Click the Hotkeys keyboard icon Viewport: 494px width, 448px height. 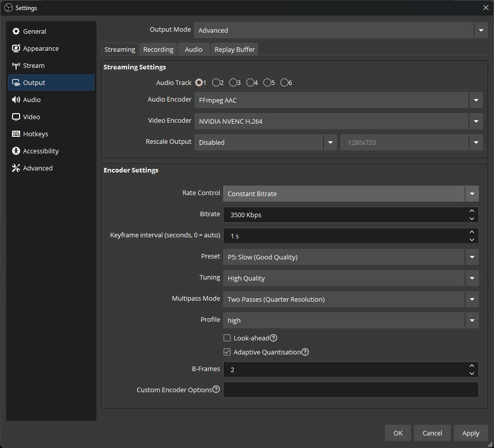point(16,134)
